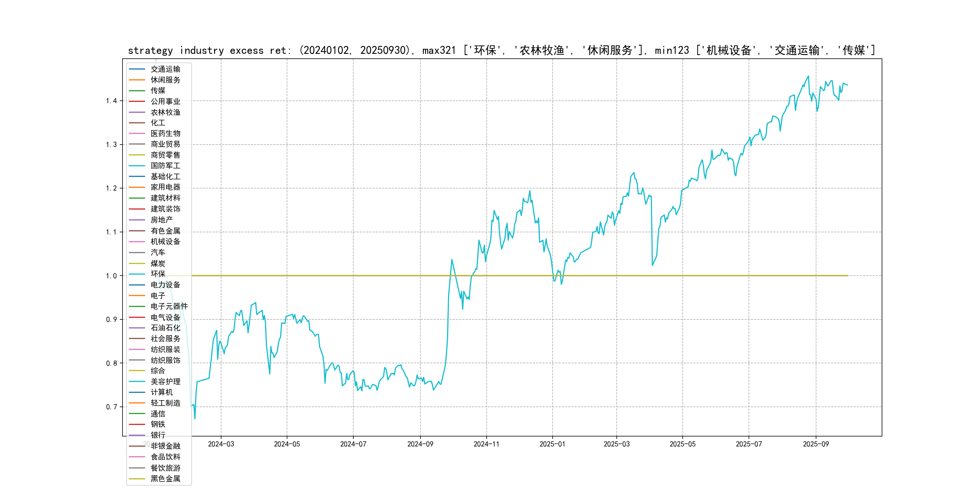Click the 国防军工 legend entry
Image resolution: width=980 pixels, height=490 pixels.
[x=165, y=165]
